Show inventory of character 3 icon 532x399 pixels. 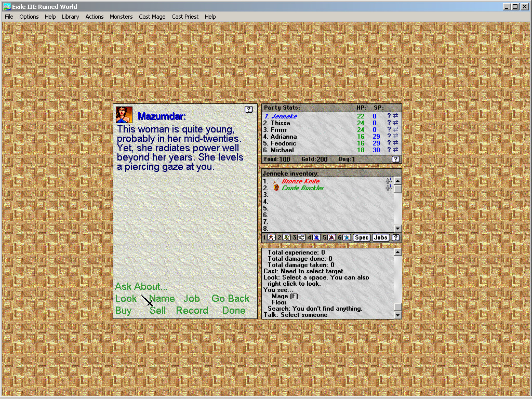pyautogui.click(x=301, y=237)
